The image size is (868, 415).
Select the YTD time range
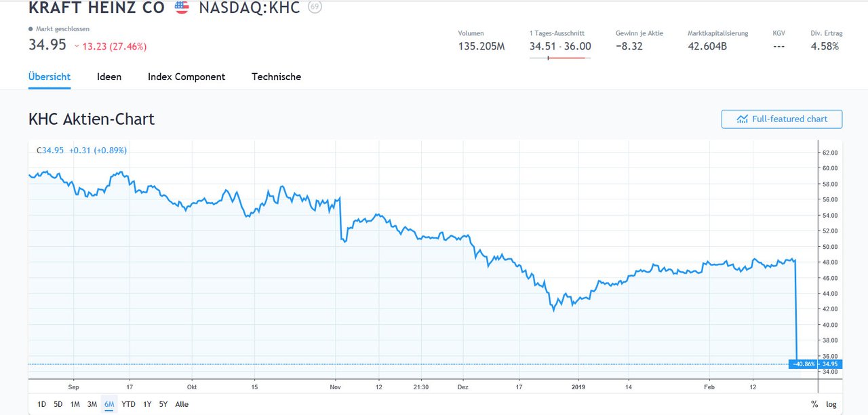tap(128, 404)
